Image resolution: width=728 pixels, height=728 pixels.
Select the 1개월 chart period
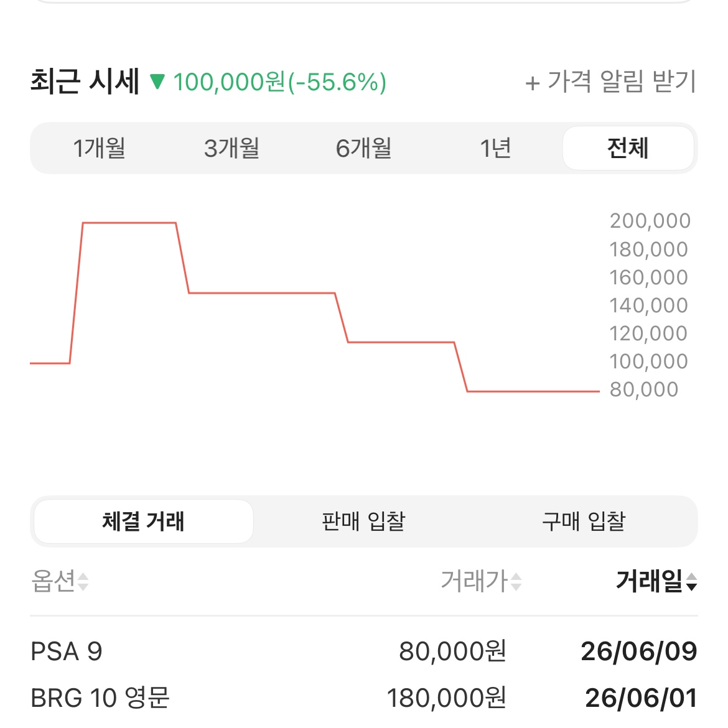click(100, 148)
